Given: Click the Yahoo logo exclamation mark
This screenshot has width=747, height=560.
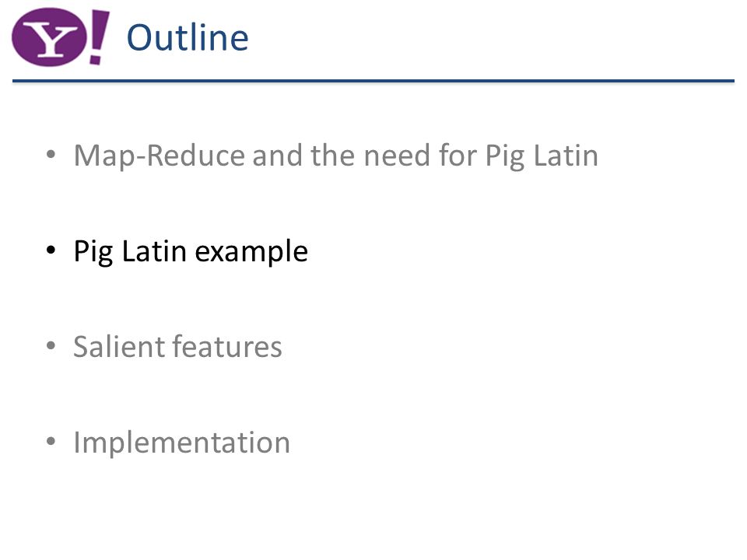Looking at the screenshot, I should click(x=99, y=37).
